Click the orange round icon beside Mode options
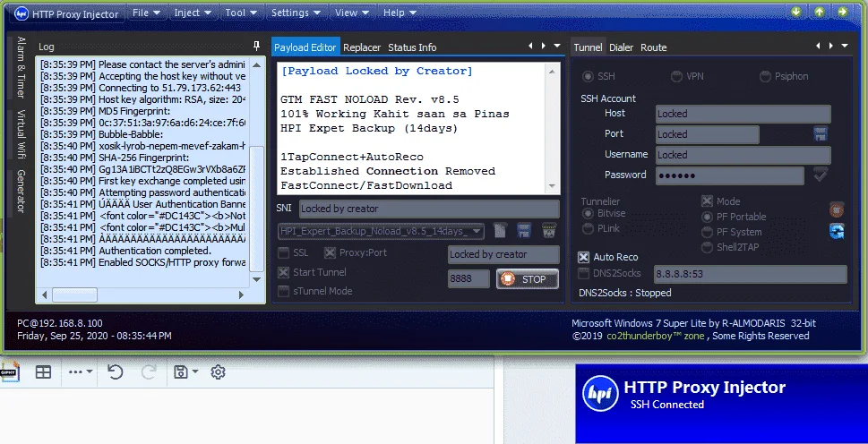Screen dimensions: 868x444 tap(837, 210)
